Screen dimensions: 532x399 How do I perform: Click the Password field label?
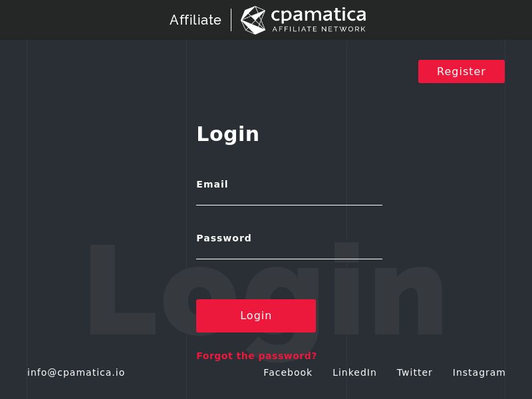click(x=223, y=238)
